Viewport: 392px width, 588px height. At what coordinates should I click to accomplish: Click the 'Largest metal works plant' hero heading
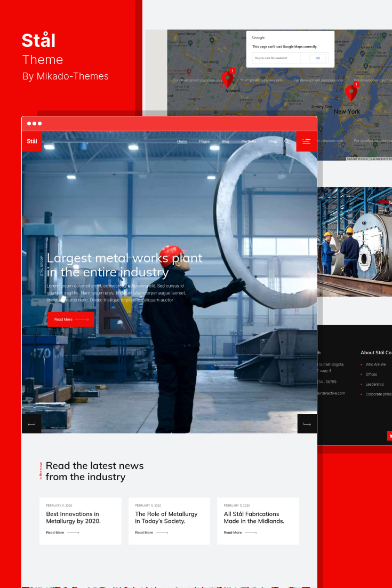coord(124,265)
